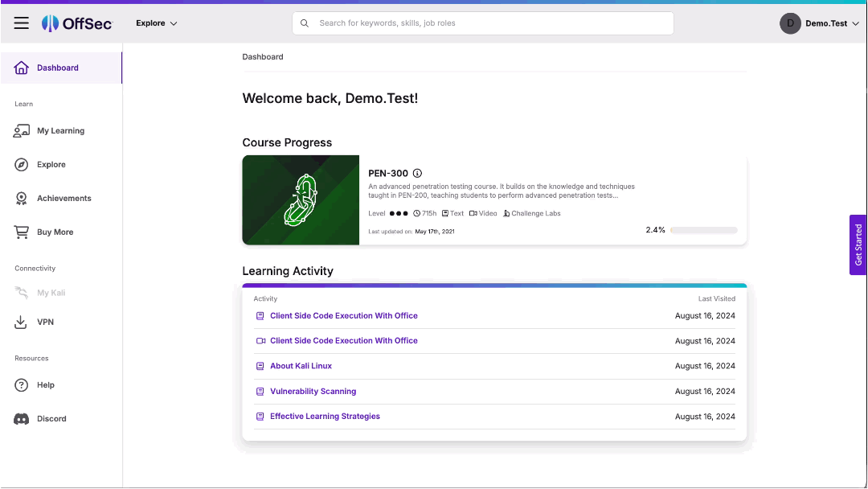Open the Demo.Test account dropdown

[821, 23]
